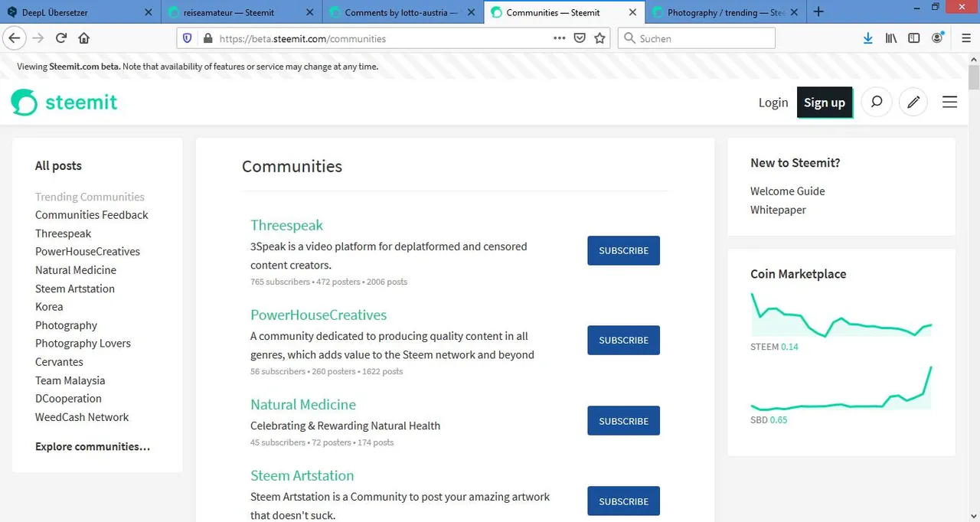Click the Trending Communities sidebar heading
Screen dimensions: 980x522
(x=90, y=197)
